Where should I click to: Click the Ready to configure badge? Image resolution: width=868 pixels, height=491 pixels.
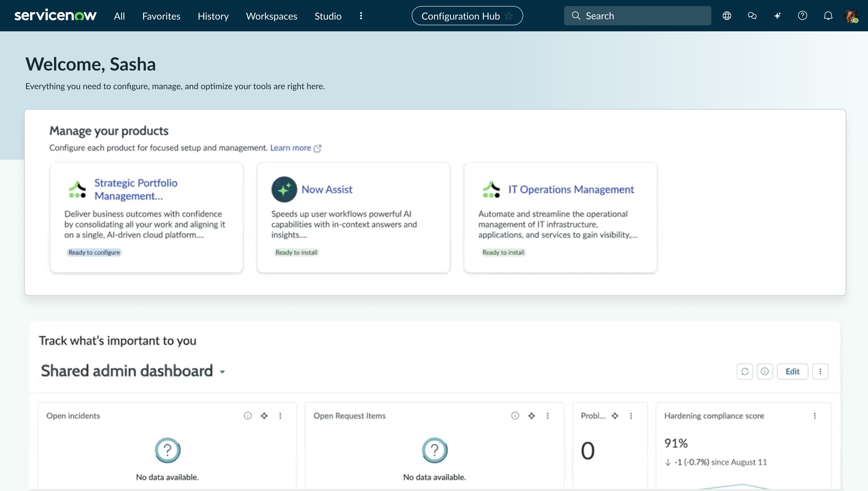pos(94,252)
